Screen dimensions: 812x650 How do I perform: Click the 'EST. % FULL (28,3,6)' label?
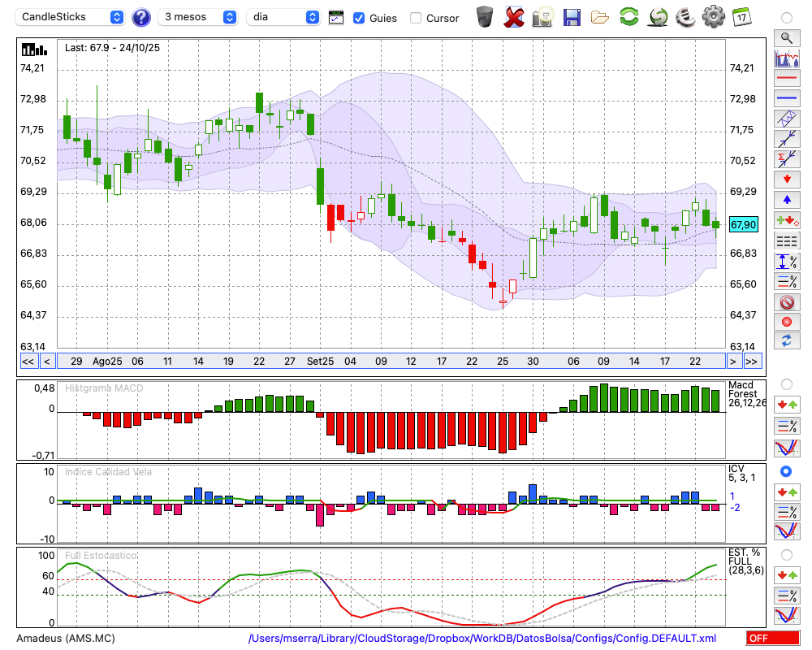[x=745, y=561]
